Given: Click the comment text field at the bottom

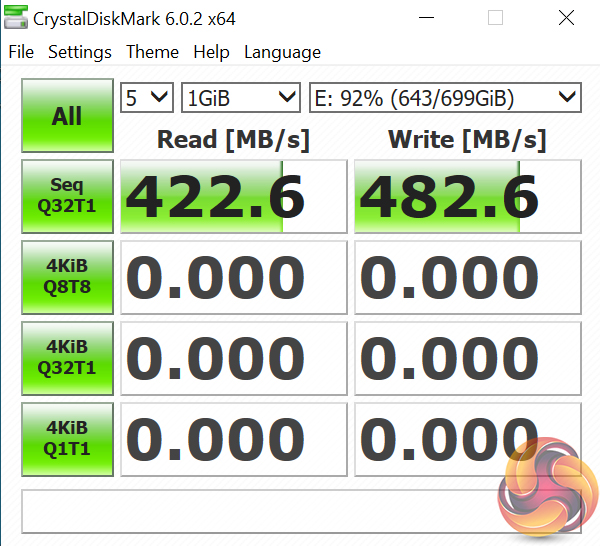Looking at the screenshot, I should pos(302,511).
